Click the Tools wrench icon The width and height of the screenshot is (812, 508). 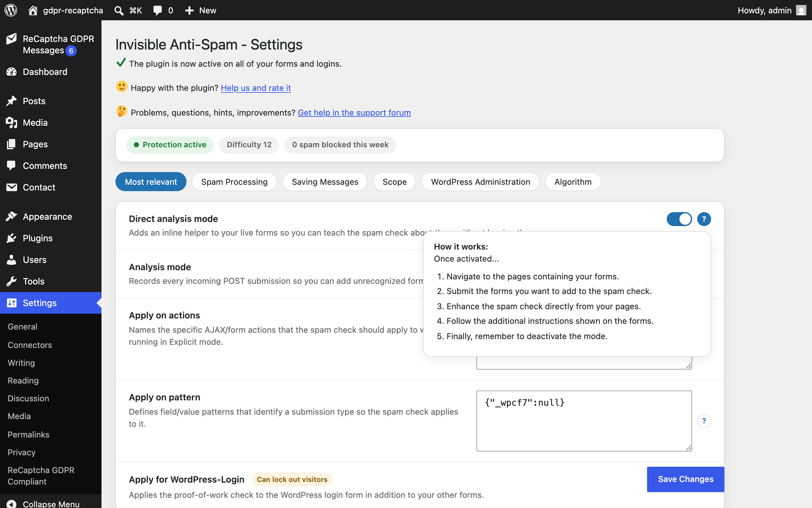[11, 281]
